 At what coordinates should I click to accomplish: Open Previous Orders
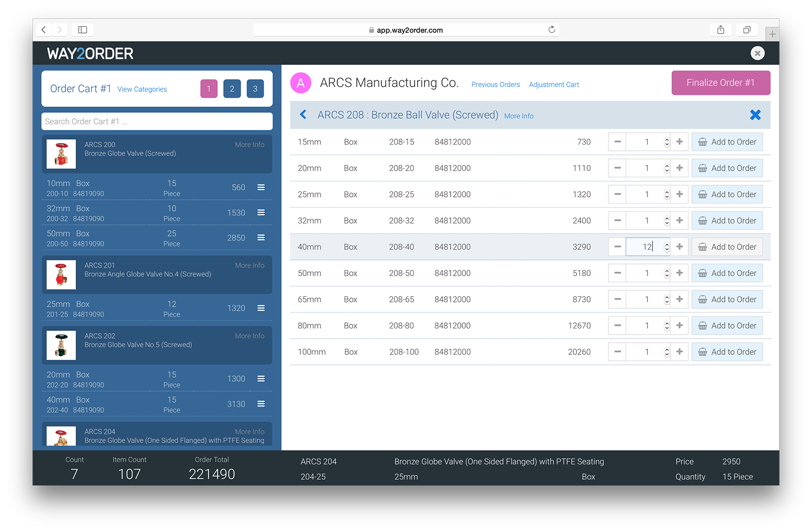point(495,84)
